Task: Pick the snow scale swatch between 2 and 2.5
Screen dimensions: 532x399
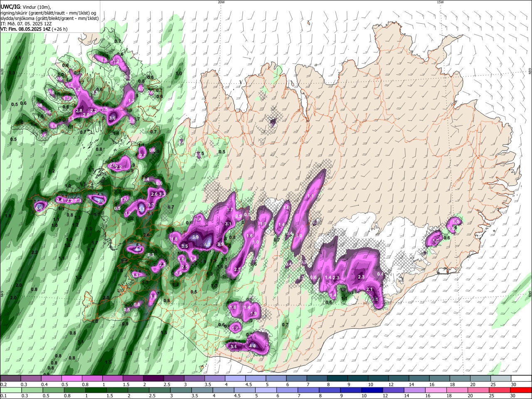Action: coord(153,379)
